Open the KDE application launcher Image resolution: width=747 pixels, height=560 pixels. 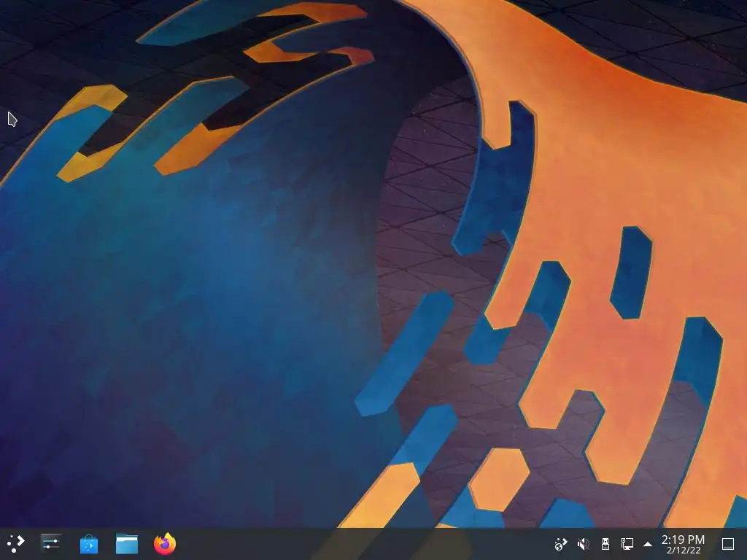pos(16,543)
